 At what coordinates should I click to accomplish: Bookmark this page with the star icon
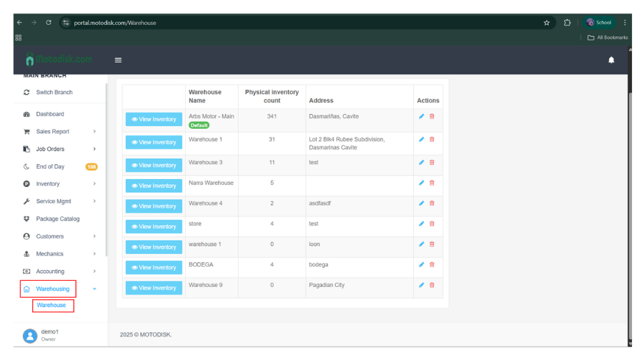pos(547,23)
